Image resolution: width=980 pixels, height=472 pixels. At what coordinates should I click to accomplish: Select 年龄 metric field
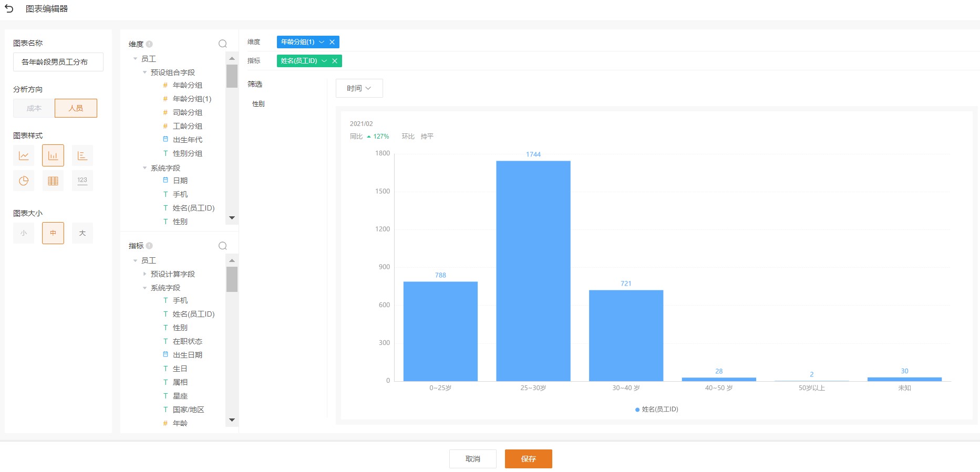[180, 423]
